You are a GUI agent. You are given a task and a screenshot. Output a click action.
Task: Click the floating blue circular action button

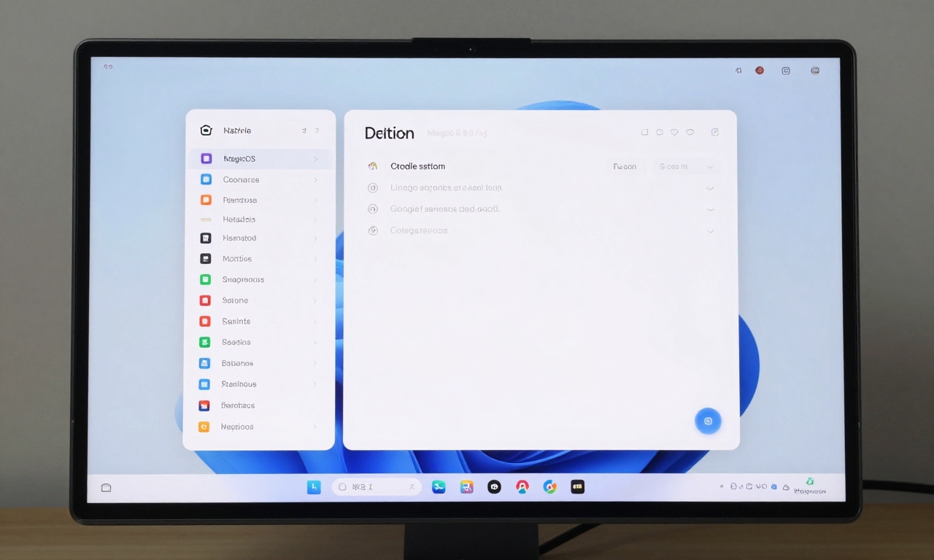708,421
